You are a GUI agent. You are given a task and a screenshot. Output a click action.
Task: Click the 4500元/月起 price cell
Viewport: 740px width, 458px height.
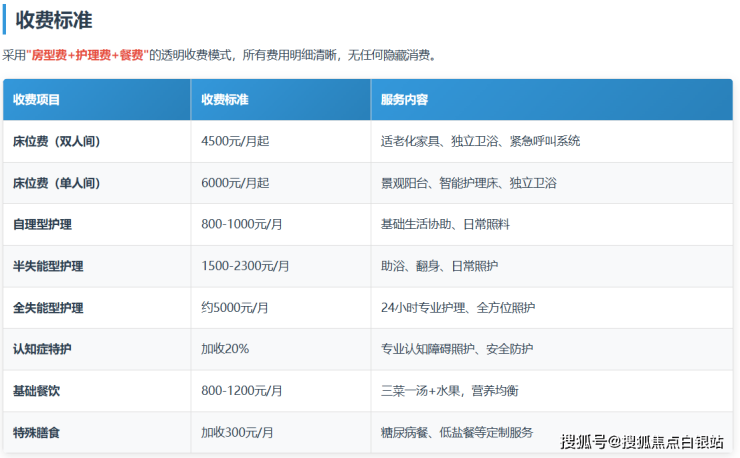tap(235, 142)
